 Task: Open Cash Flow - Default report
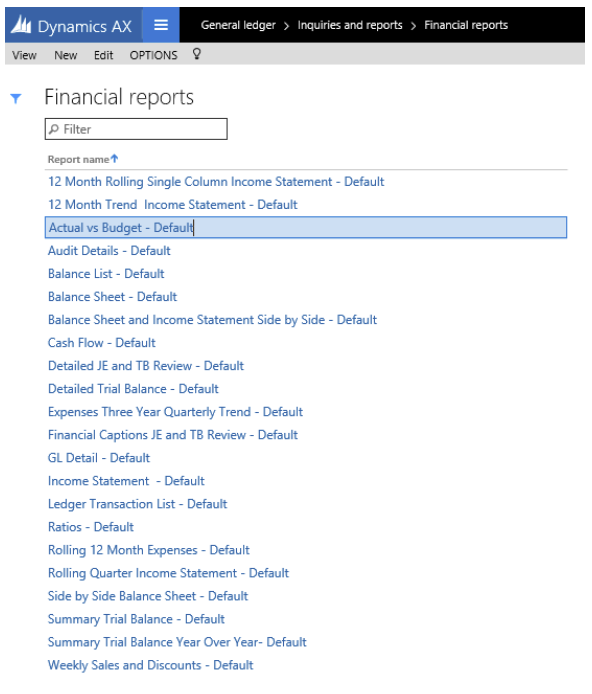(102, 343)
